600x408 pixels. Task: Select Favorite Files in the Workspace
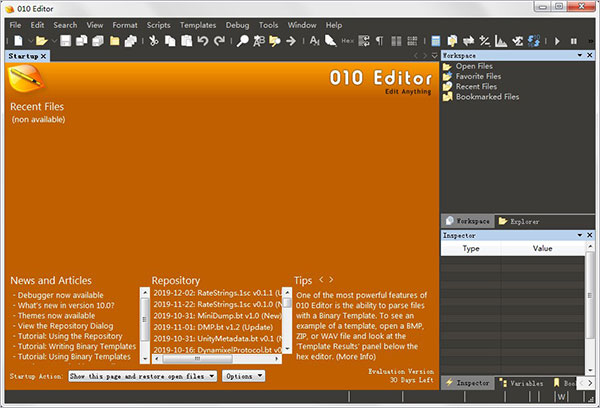click(x=478, y=76)
